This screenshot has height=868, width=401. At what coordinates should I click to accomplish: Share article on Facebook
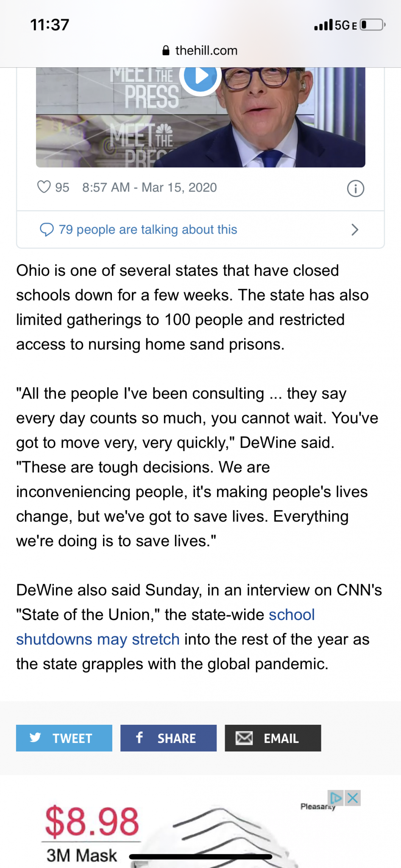168,738
